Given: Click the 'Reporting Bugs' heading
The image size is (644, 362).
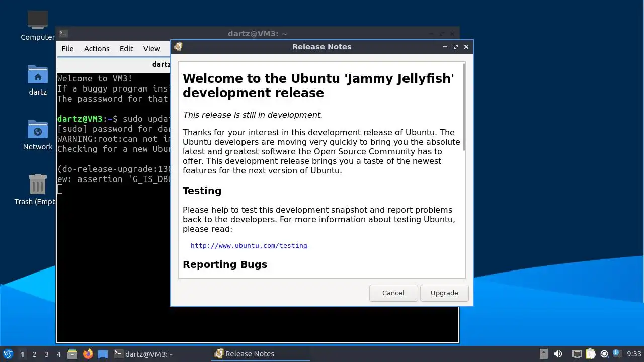Looking at the screenshot, I should (225, 264).
